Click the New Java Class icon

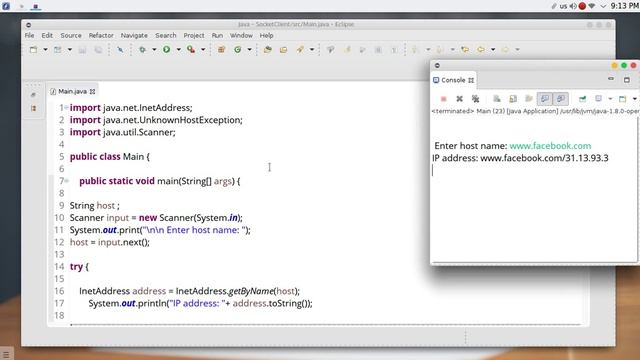(x=238, y=50)
